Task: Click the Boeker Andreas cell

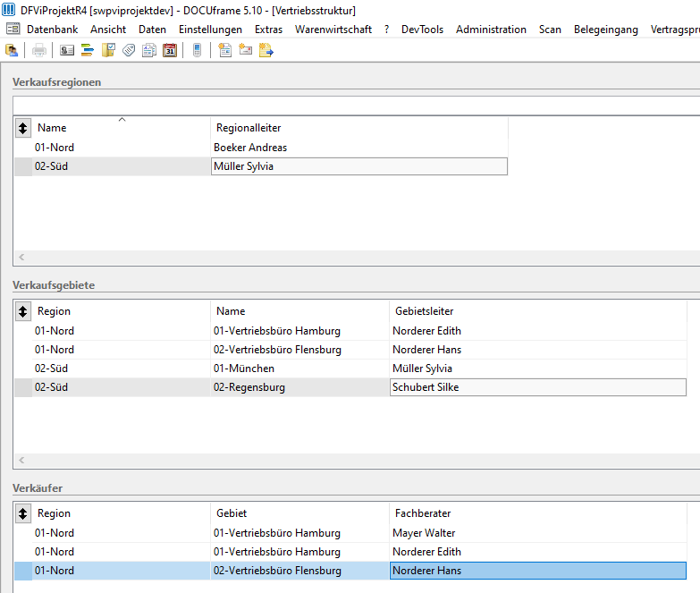Action: click(x=359, y=148)
